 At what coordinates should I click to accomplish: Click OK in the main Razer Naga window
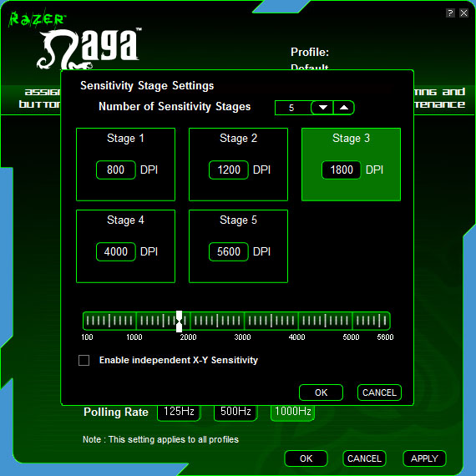point(306,458)
